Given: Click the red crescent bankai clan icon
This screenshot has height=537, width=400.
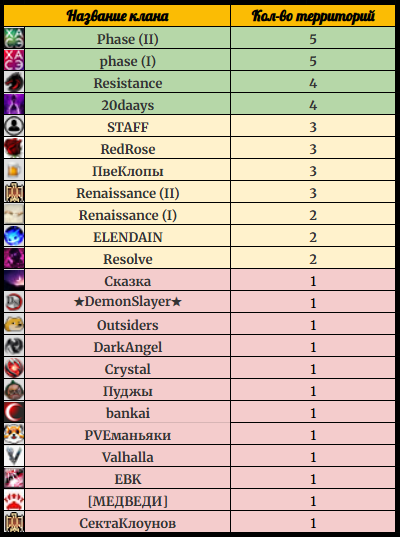Looking at the screenshot, I should pos(14,412).
